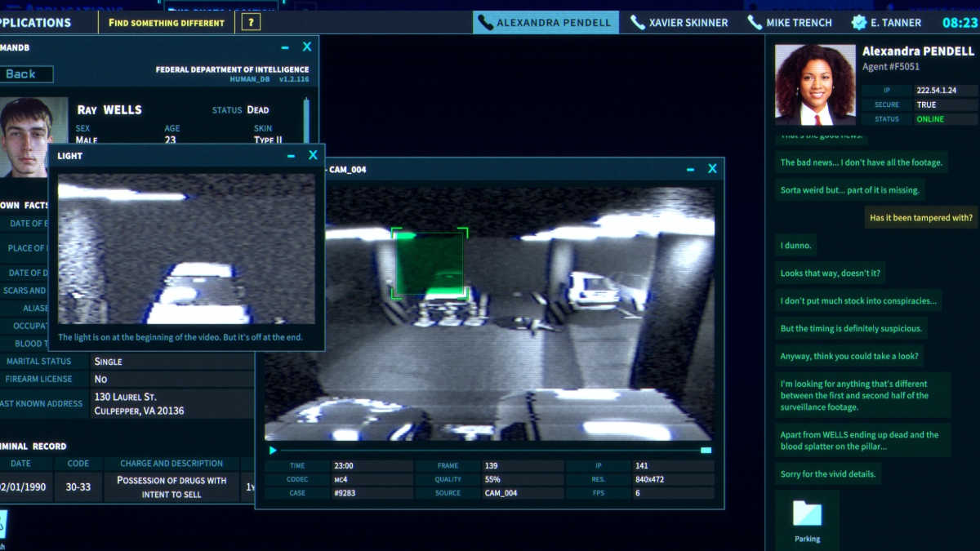The height and width of the screenshot is (551, 980).
Task: Play the CAM_004 surveillance video
Action: point(273,450)
